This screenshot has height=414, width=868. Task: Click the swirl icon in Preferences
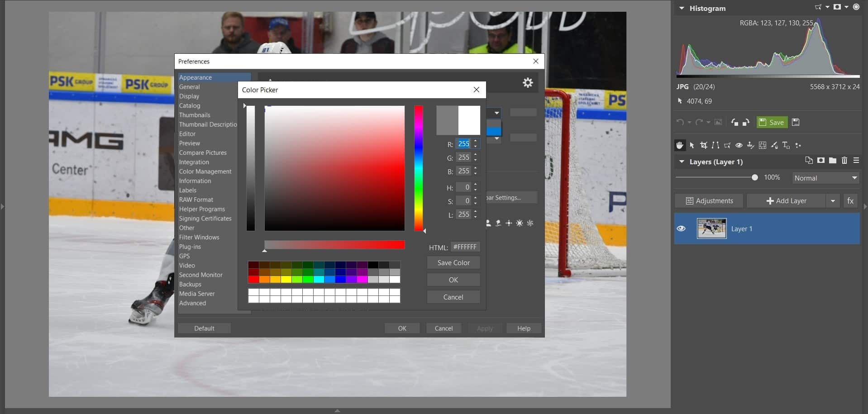pyautogui.click(x=530, y=223)
